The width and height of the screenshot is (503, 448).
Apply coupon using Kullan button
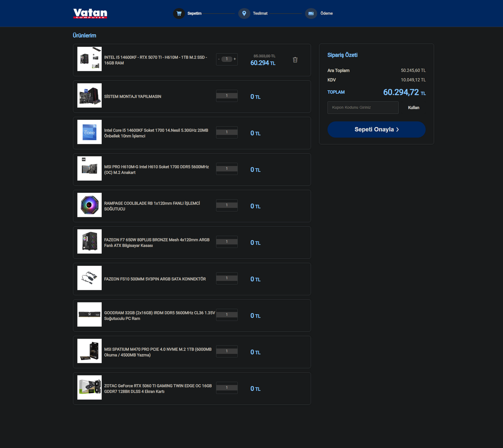pos(413,107)
